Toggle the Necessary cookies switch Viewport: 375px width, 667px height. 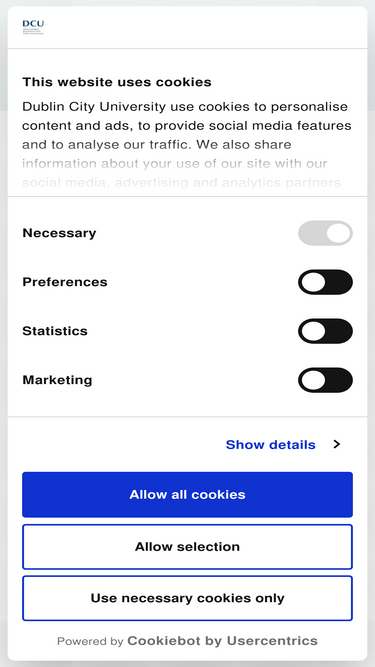click(325, 233)
